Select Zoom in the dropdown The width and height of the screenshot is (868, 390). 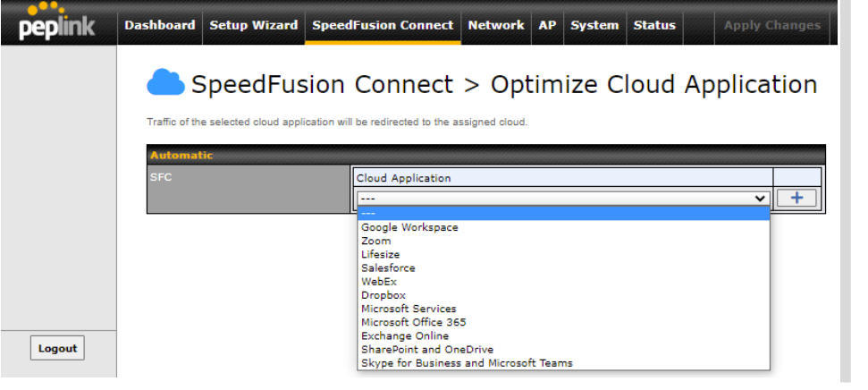pyautogui.click(x=563, y=241)
